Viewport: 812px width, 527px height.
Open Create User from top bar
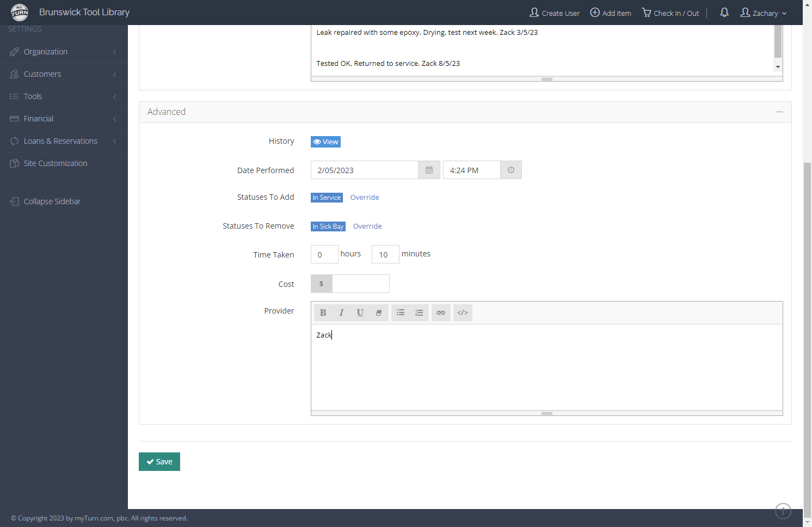[x=555, y=13]
